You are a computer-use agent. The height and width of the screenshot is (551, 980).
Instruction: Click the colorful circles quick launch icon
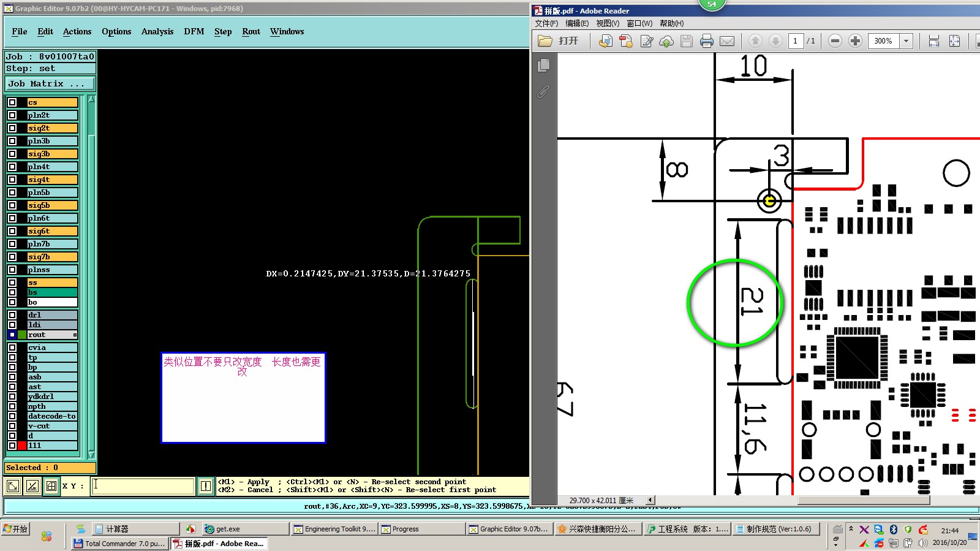pyautogui.click(x=47, y=536)
